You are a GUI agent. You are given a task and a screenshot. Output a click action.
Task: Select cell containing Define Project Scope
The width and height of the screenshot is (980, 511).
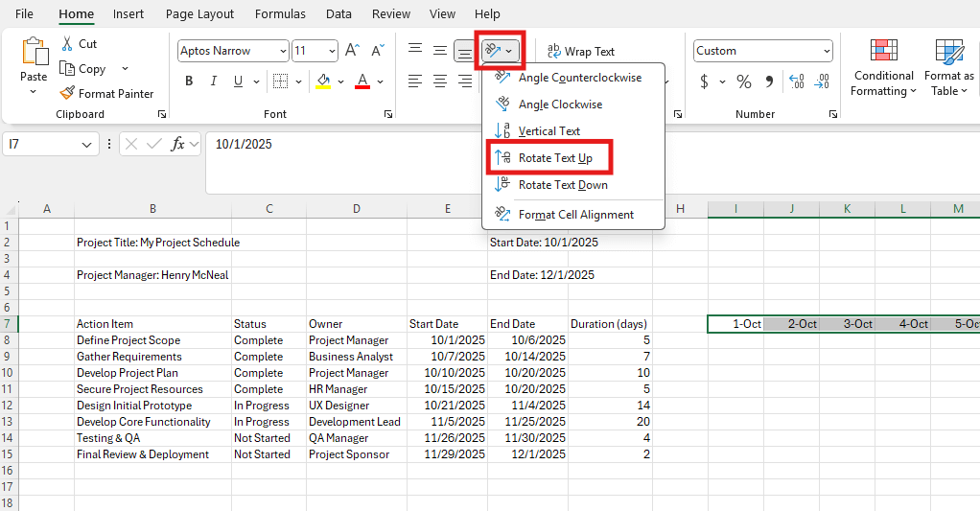pyautogui.click(x=128, y=340)
